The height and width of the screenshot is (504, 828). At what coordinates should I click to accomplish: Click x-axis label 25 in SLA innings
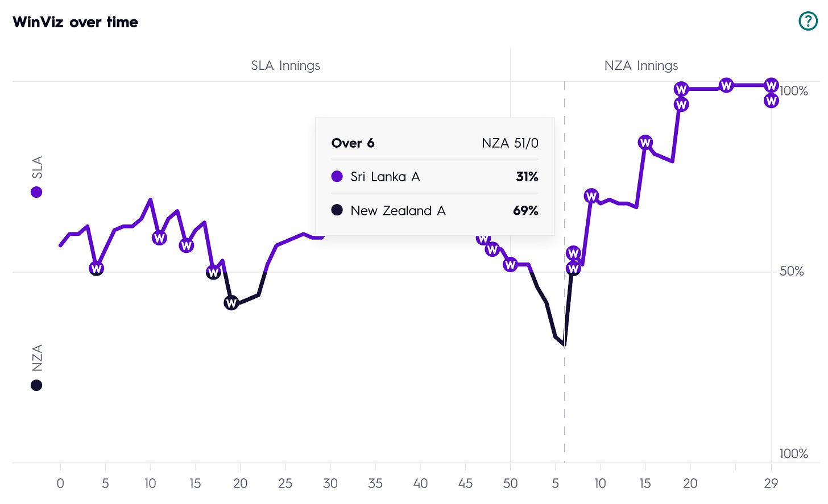(x=285, y=484)
